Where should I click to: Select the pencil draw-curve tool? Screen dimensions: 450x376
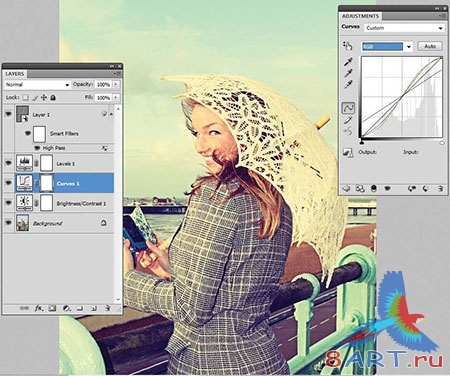point(348,120)
